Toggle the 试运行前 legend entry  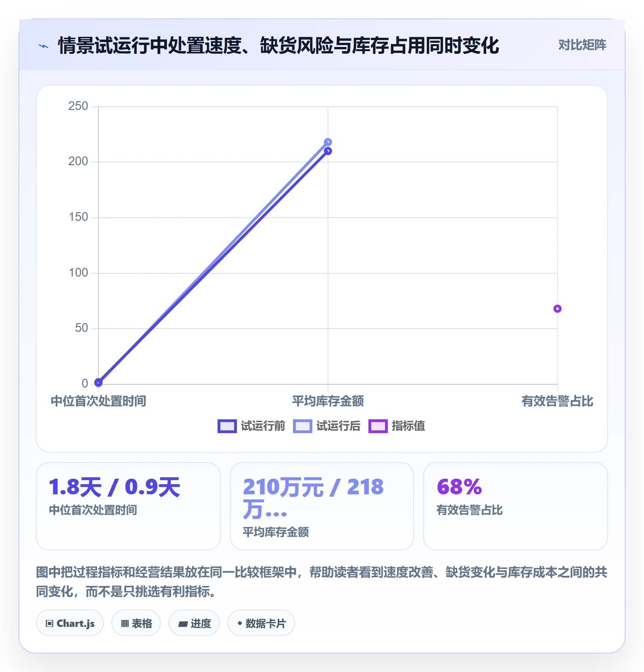pyautogui.click(x=252, y=426)
